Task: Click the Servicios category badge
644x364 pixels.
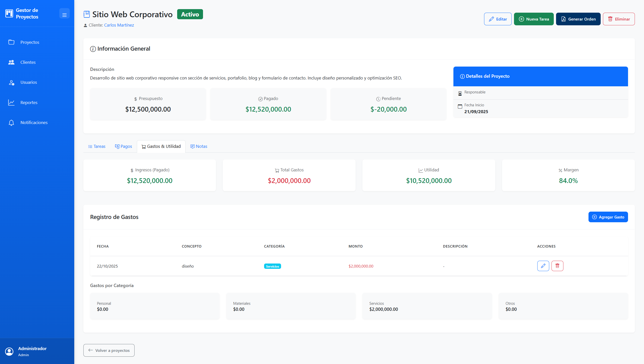Action: (272, 266)
